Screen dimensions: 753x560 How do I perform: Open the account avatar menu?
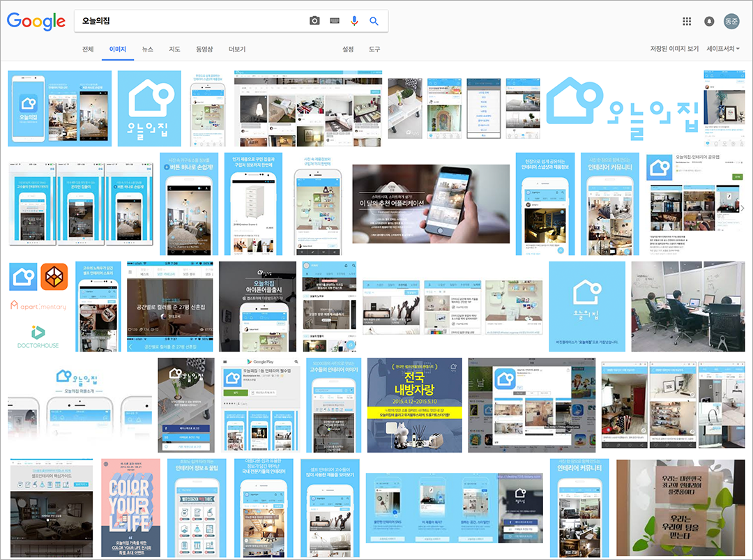tap(731, 21)
